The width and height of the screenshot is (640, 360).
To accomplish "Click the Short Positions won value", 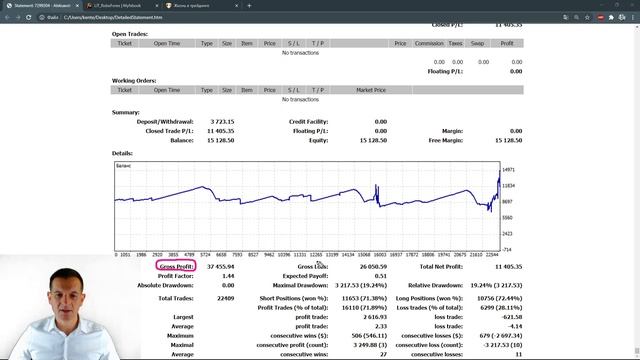I will click(364, 298).
